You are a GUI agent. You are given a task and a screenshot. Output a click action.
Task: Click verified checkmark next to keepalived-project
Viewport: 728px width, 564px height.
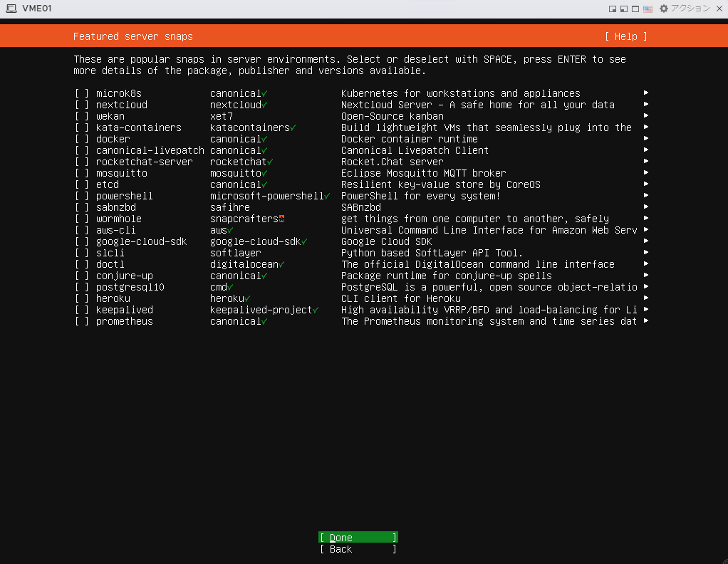pyautogui.click(x=316, y=310)
